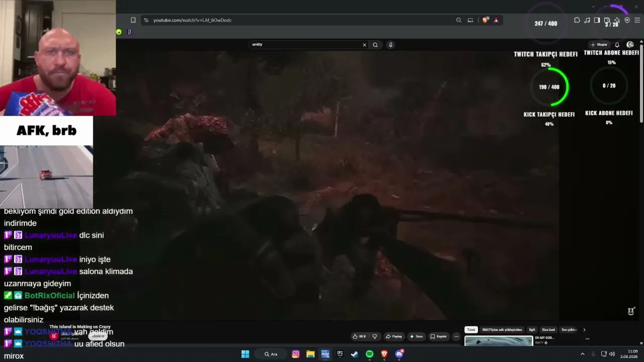Open Epic Games Launcher from the taskbar
The image size is (644, 362).
click(x=340, y=354)
